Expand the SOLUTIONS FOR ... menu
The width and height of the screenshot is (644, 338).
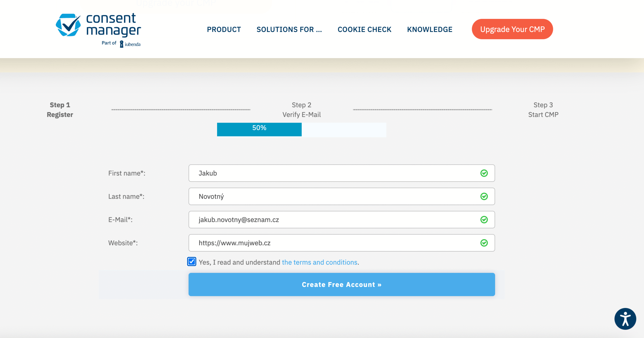click(x=289, y=29)
